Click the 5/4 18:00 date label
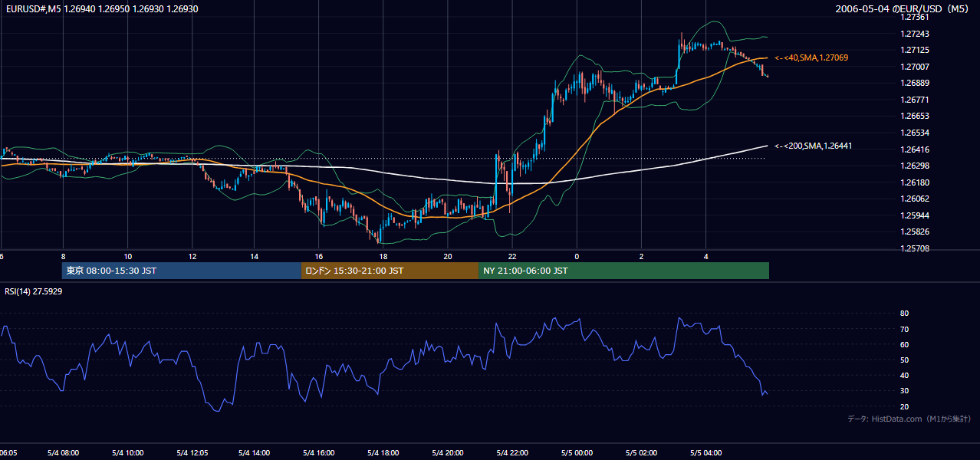The image size is (980, 460). [383, 453]
